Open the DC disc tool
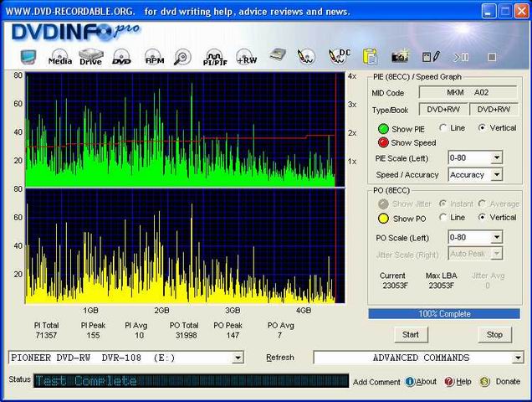Image resolution: width=532 pixels, height=402 pixels. click(x=340, y=57)
